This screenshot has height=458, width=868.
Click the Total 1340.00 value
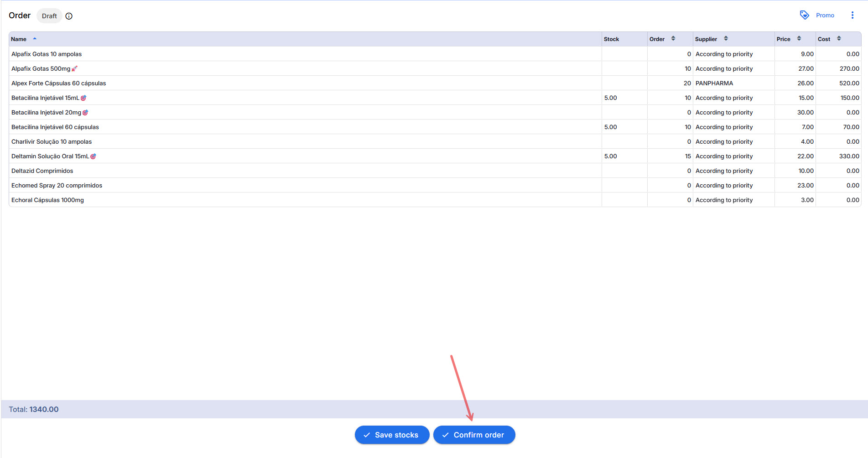tap(44, 409)
